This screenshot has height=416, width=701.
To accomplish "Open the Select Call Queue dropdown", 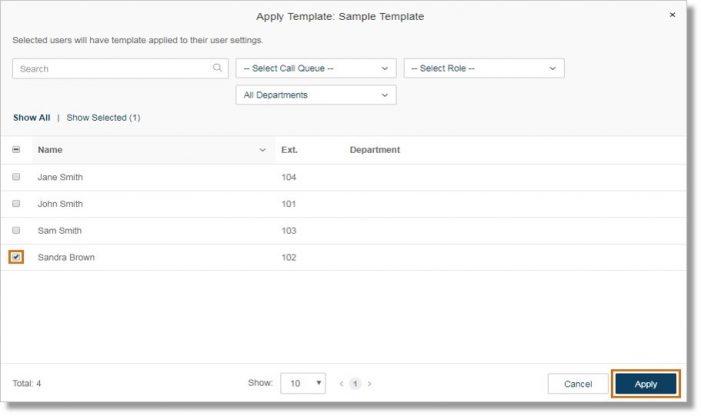I will coord(316,68).
